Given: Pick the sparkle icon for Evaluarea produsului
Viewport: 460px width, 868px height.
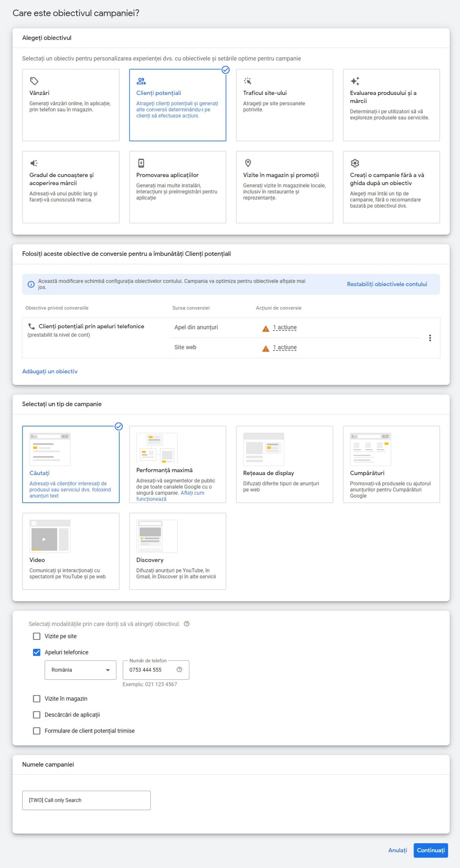Looking at the screenshot, I should (x=355, y=81).
